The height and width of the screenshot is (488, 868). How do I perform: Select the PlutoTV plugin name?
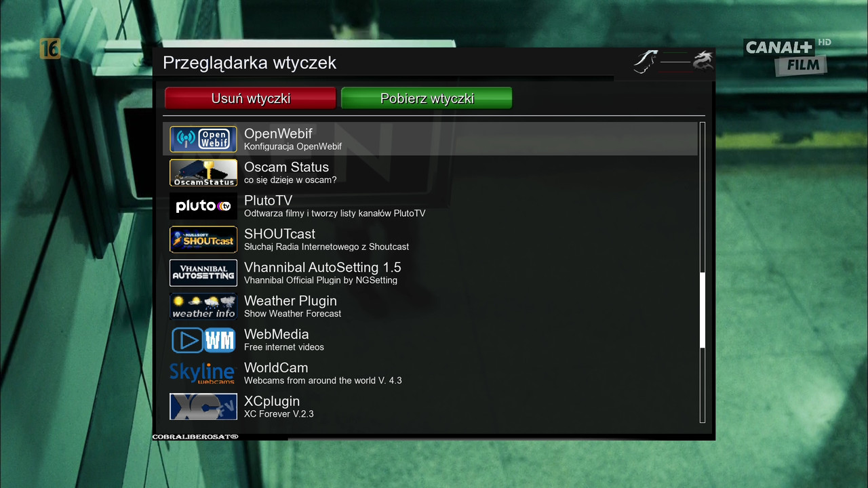click(268, 201)
